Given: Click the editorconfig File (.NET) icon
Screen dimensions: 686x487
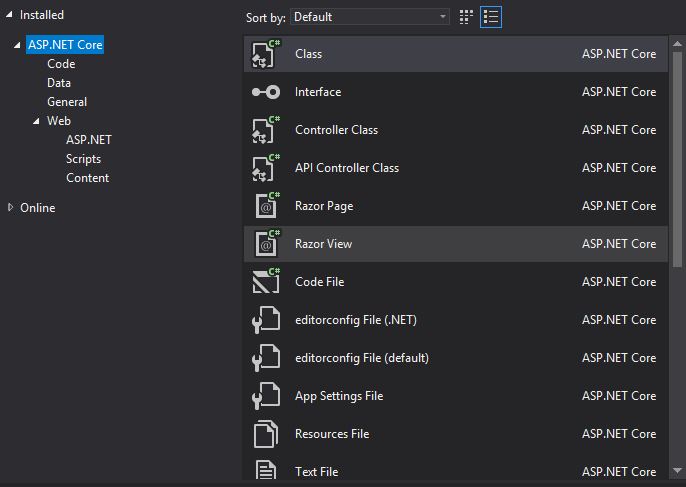Looking at the screenshot, I should 266,320.
